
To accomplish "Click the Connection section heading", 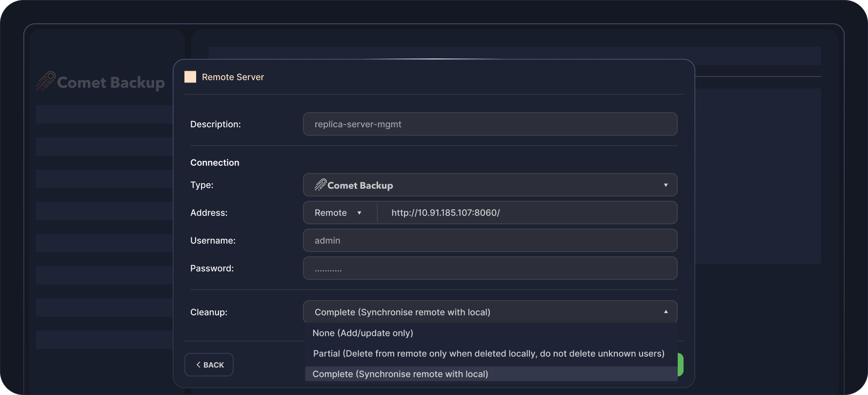I will [215, 163].
